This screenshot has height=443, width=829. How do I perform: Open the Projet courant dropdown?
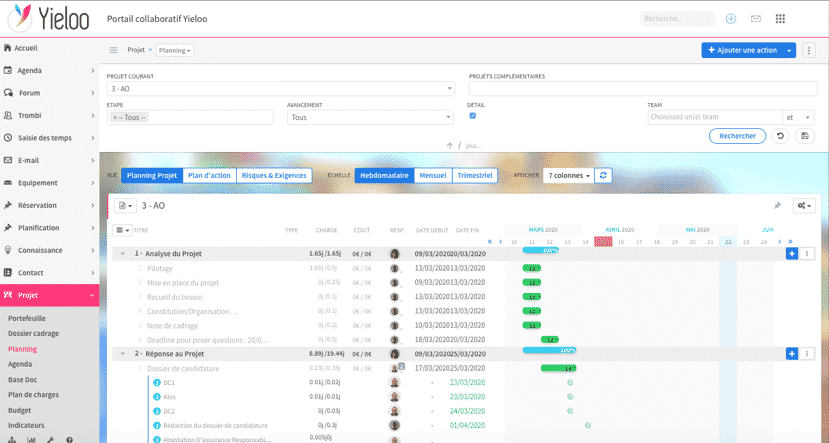(x=280, y=88)
